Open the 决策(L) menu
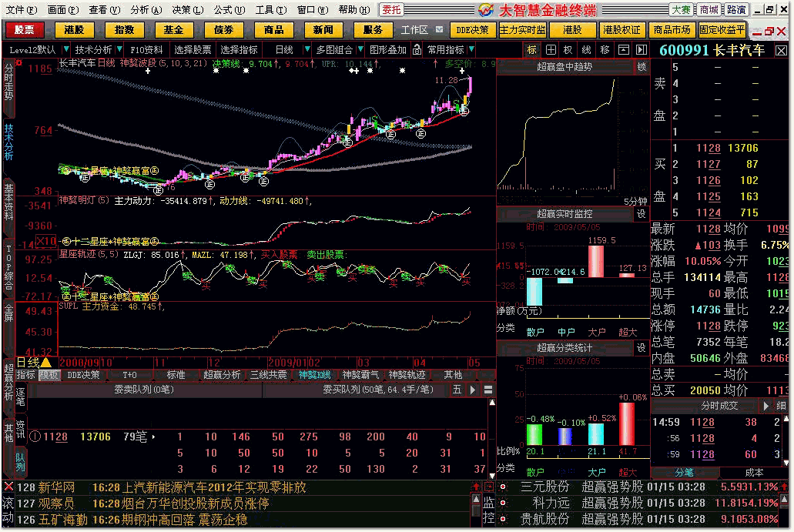 tap(188, 9)
